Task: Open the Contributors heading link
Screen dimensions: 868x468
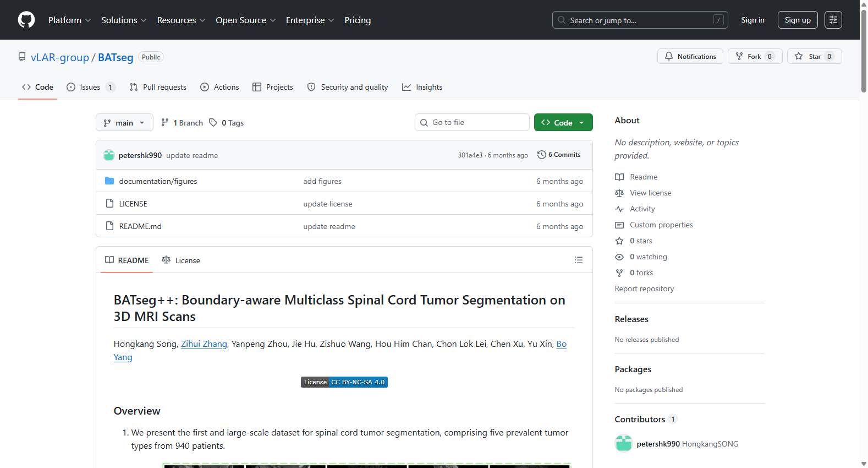Action: point(646,419)
